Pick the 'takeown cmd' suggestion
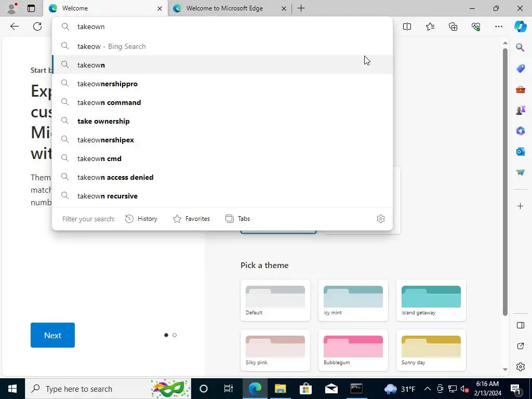Viewport: 532px width, 399px height. (x=222, y=158)
